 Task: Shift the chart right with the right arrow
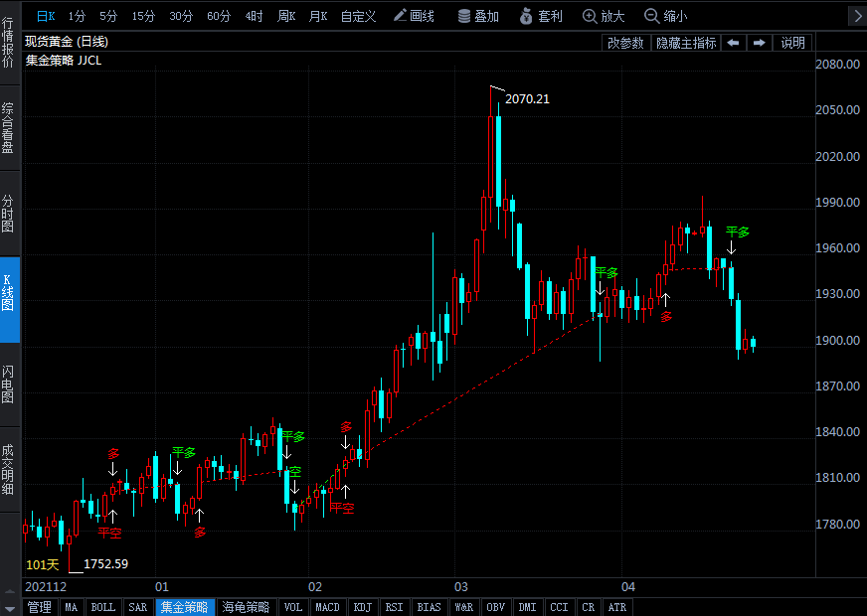[760, 43]
